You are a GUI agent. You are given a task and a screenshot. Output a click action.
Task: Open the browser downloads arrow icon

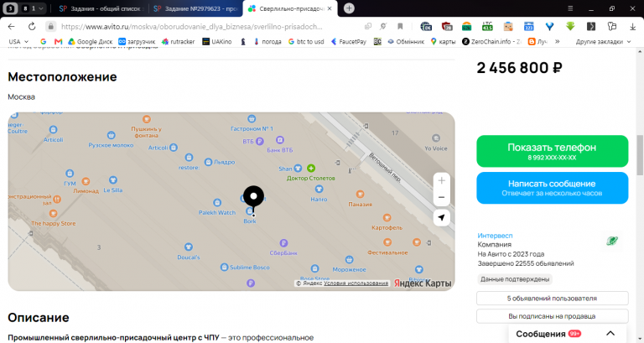(x=632, y=26)
